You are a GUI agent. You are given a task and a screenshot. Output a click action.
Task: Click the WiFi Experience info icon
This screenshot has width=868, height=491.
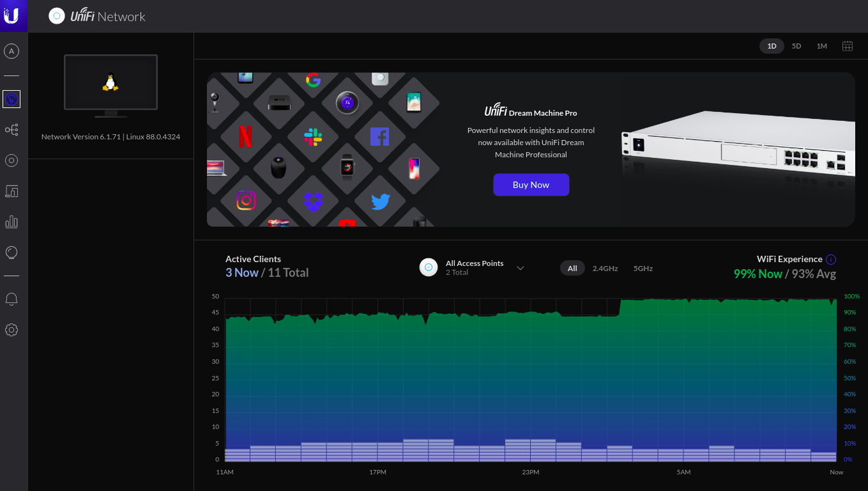pos(831,260)
